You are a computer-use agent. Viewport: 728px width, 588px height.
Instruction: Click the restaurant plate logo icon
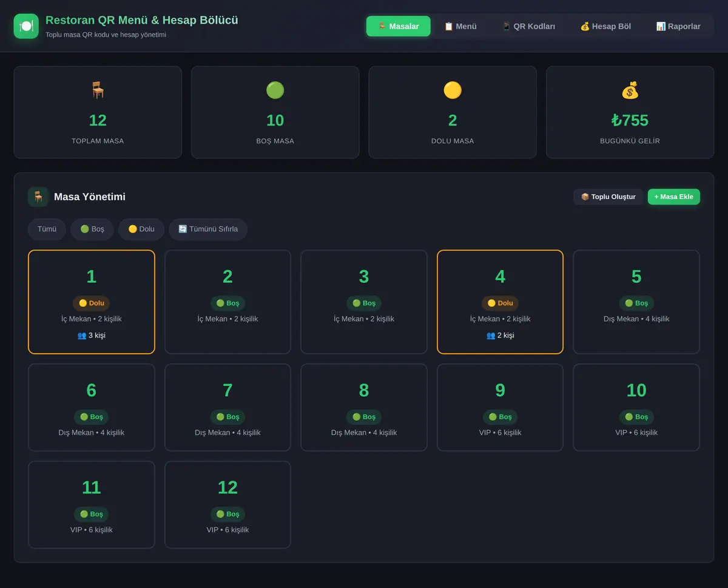tap(26, 26)
